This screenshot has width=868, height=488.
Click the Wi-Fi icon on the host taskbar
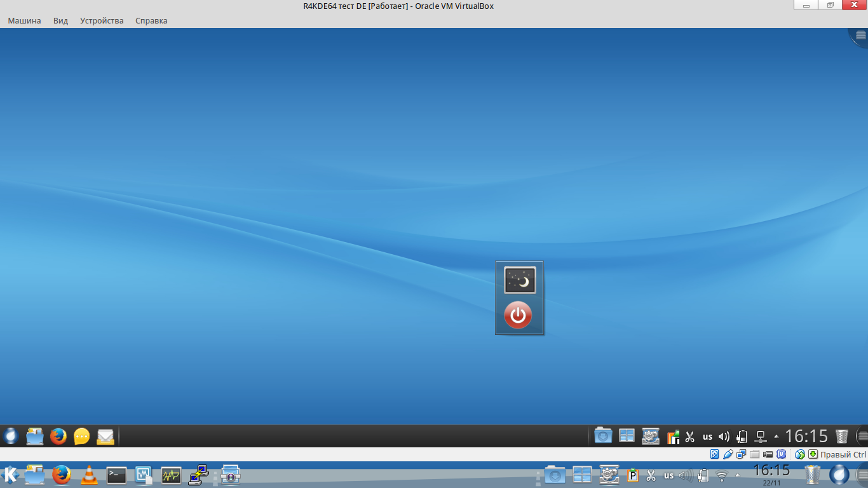coord(722,475)
